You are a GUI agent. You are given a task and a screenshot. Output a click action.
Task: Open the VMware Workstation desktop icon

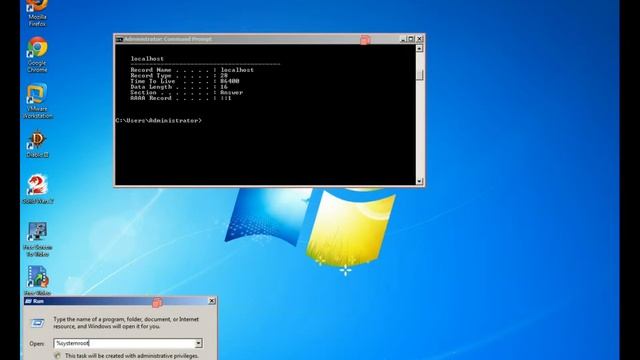[38, 101]
